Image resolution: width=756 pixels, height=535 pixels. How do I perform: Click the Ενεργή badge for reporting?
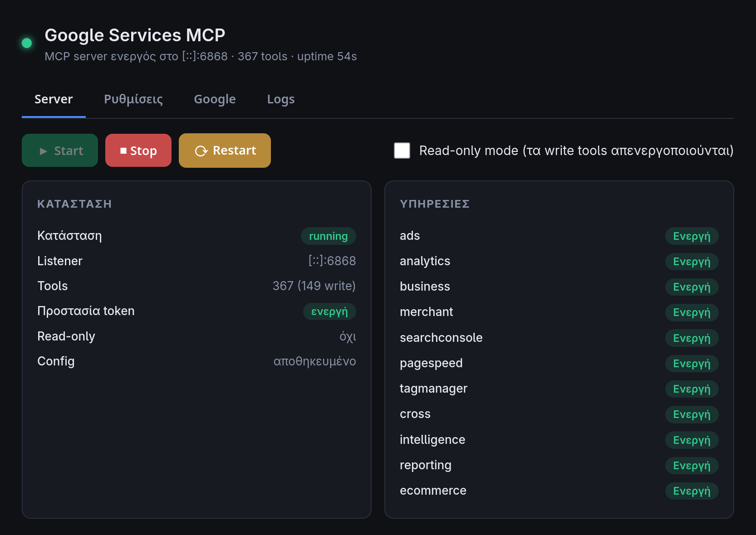[692, 466]
